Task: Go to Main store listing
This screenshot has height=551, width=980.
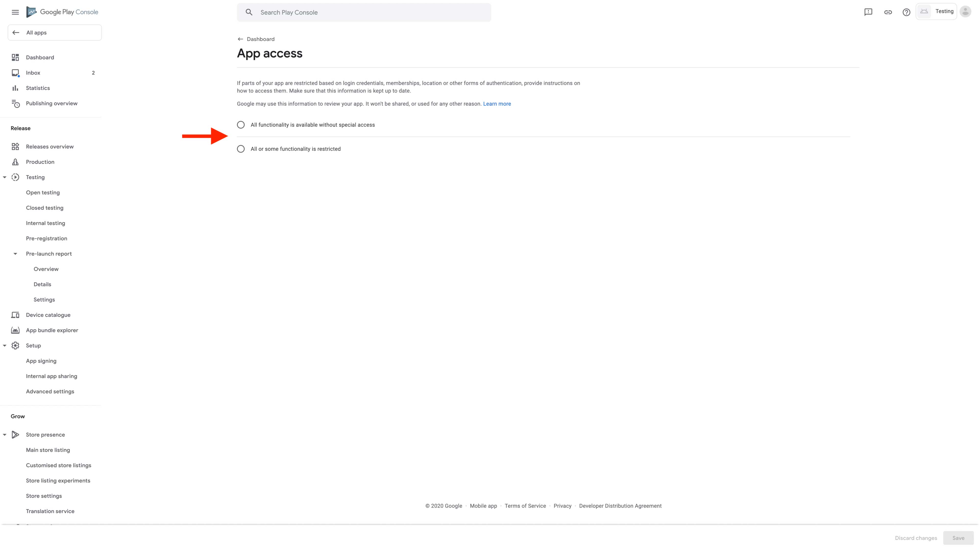Action: pos(48,450)
